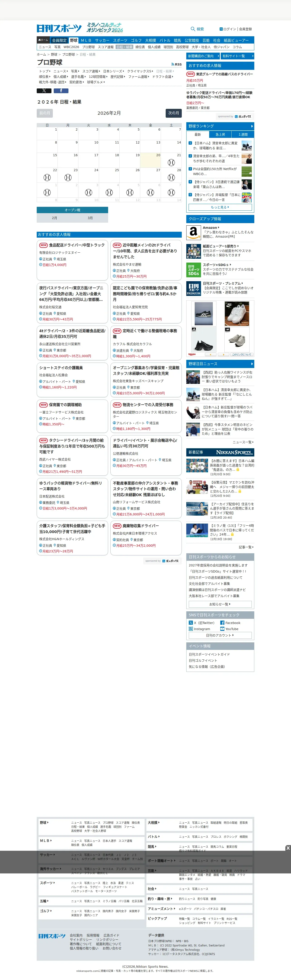
Task: Open the Nike white sneaker ad thumbnail
Action: coord(237,314)
